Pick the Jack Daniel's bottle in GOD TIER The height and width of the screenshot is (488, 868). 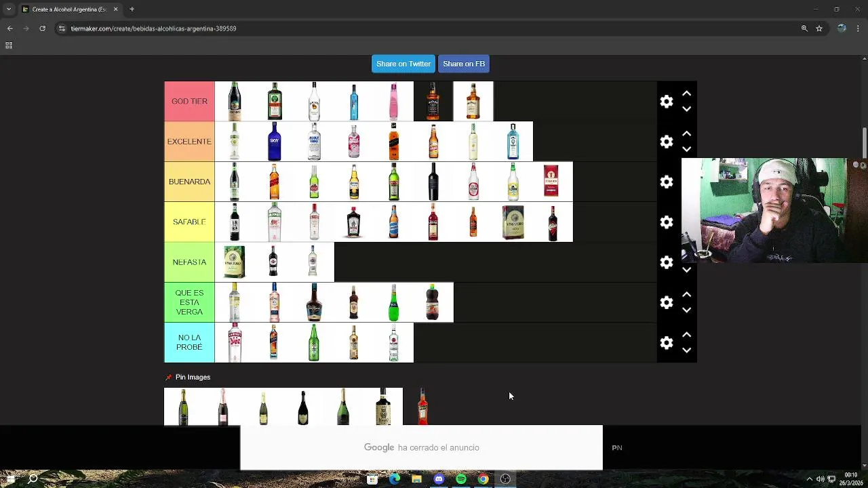(x=433, y=101)
